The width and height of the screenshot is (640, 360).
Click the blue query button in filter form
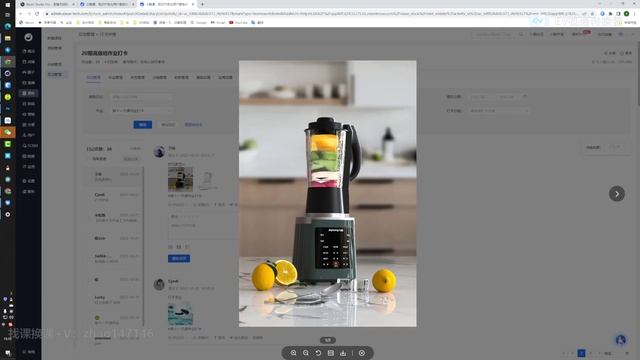pyautogui.click(x=142, y=124)
